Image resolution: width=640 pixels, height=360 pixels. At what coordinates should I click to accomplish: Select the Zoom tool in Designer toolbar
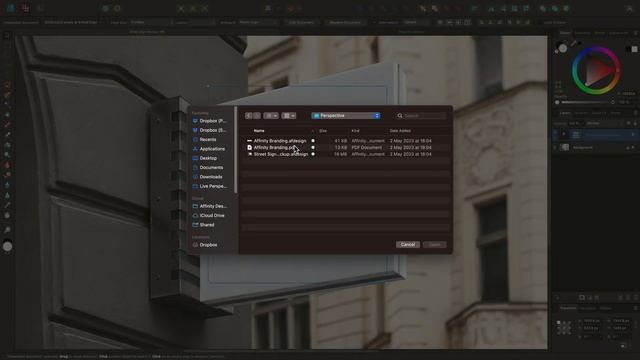point(7,230)
